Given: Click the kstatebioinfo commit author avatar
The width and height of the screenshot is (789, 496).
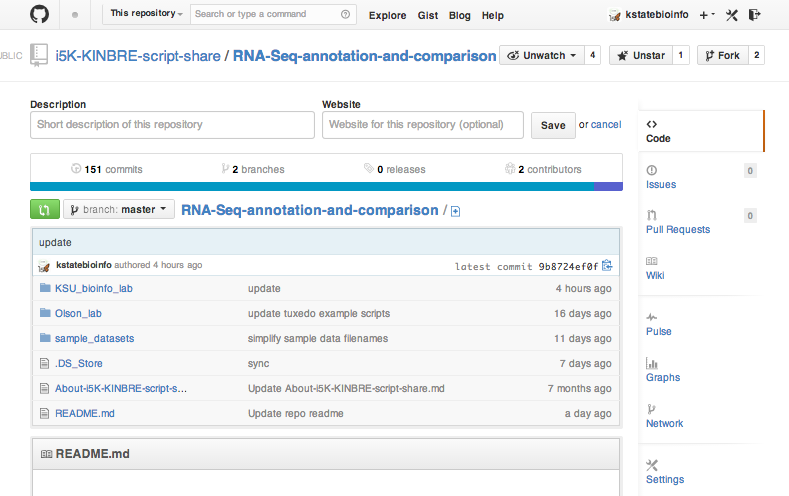Looking at the screenshot, I should click(44, 266).
